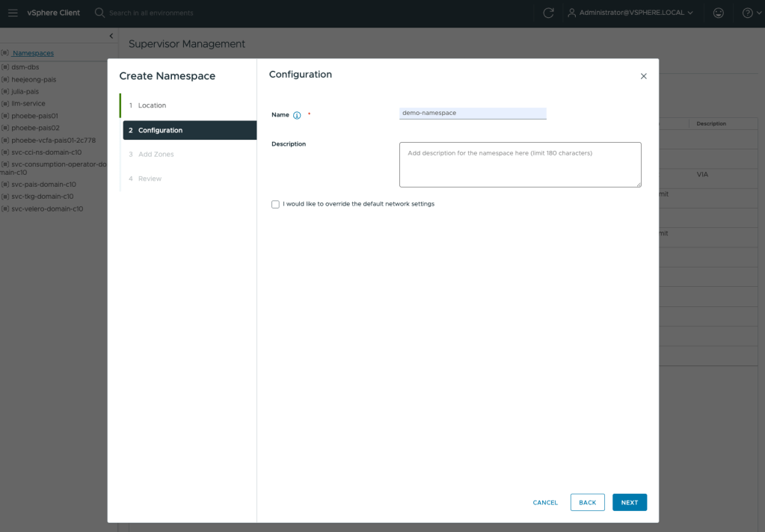The height and width of the screenshot is (532, 765).
Task: Close the Create Namespace dialog
Action: tap(643, 76)
